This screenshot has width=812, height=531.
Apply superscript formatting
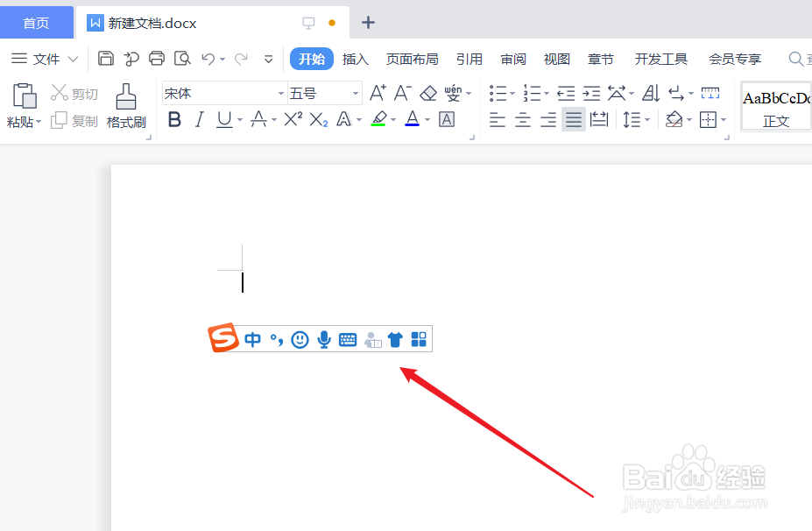[291, 119]
